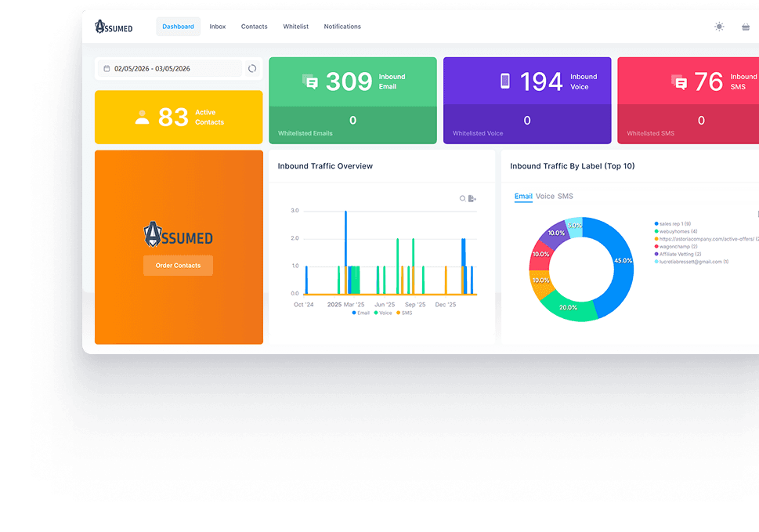Click the Whitelisted SMS label

(651, 133)
